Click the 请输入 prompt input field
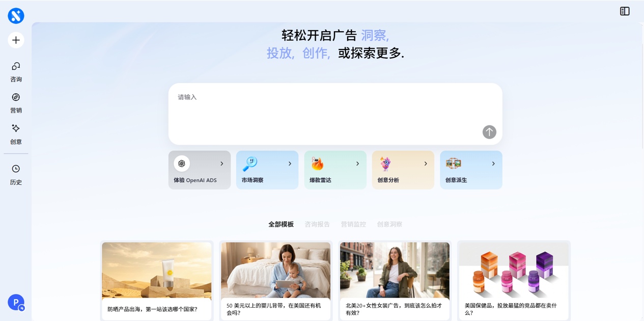The height and width of the screenshot is (321, 644). pos(335,114)
